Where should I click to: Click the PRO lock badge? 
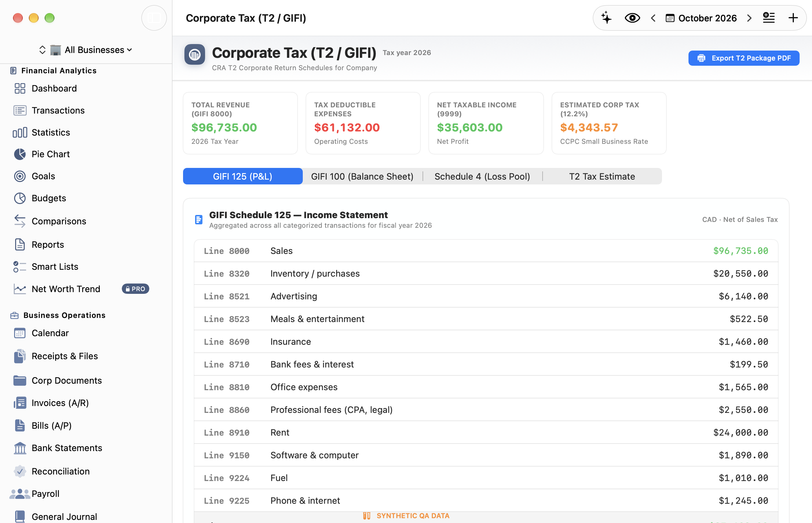tap(136, 289)
